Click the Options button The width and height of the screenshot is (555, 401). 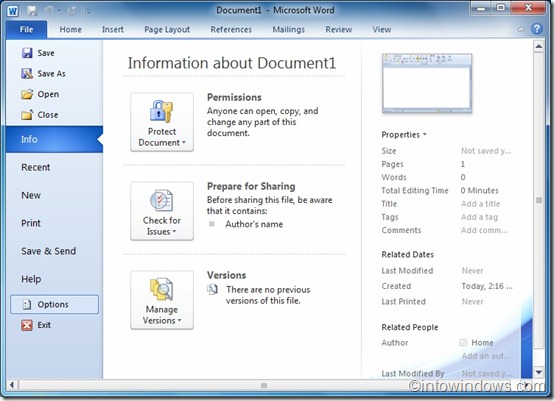coord(55,304)
